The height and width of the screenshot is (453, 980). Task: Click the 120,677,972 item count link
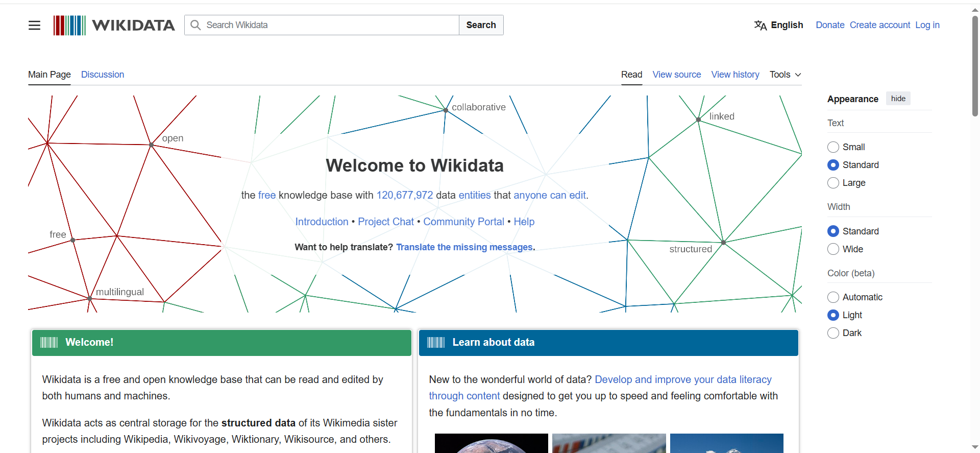[405, 195]
